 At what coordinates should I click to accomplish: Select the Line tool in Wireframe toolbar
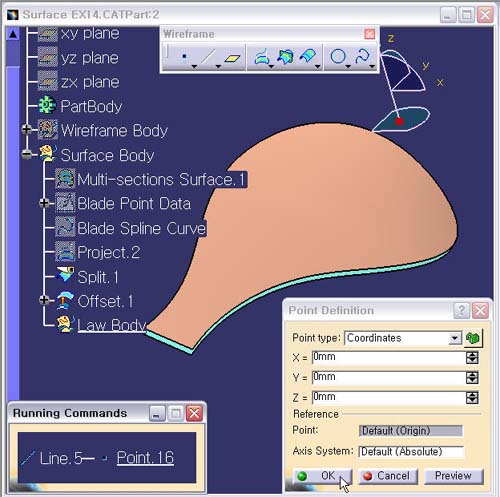click(208, 57)
